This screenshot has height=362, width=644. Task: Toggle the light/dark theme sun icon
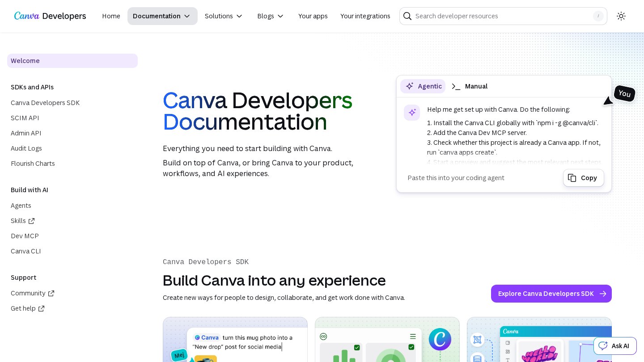[621, 16]
